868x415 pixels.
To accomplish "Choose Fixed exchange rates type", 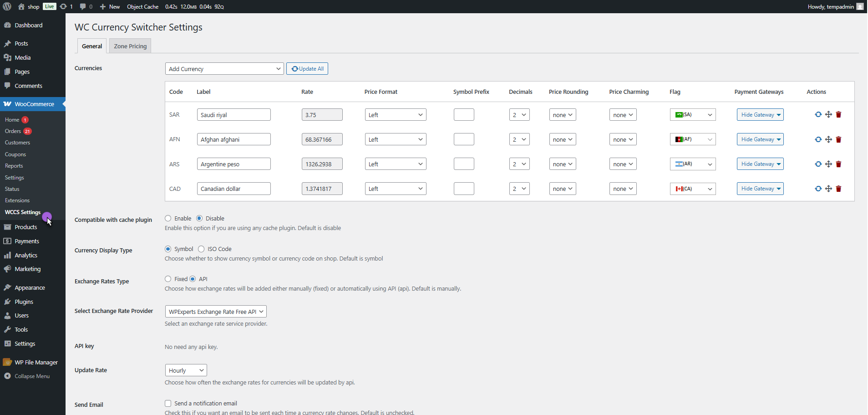I will [x=168, y=279].
